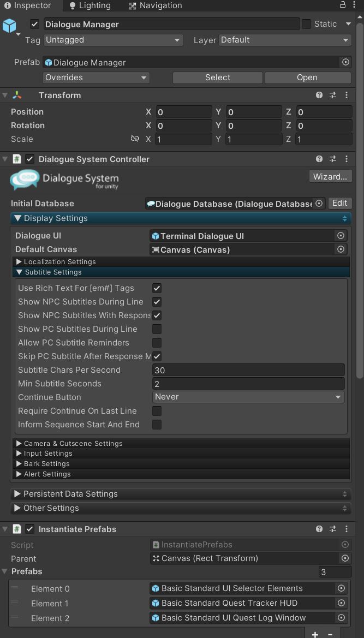364x638 pixels.
Task: Switch to the Lighting tab
Action: coord(90,5)
